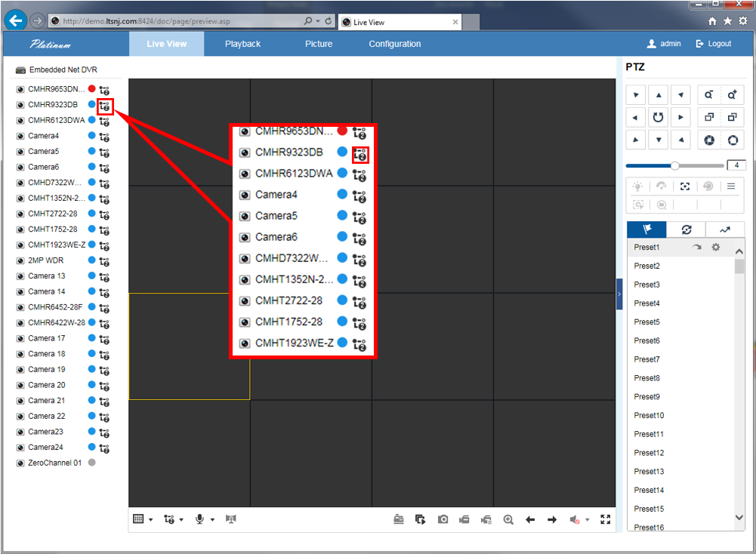
Task: Toggle PTZ auto-scan with center rotate button
Action: coord(659,118)
